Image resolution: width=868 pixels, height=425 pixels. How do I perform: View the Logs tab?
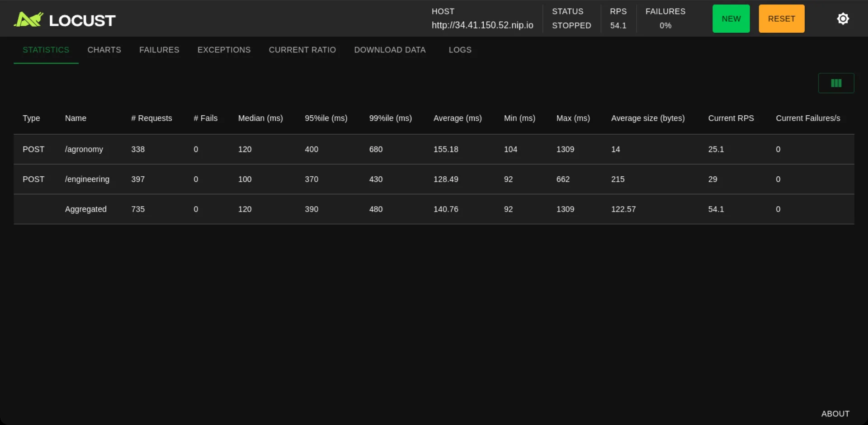pos(460,50)
